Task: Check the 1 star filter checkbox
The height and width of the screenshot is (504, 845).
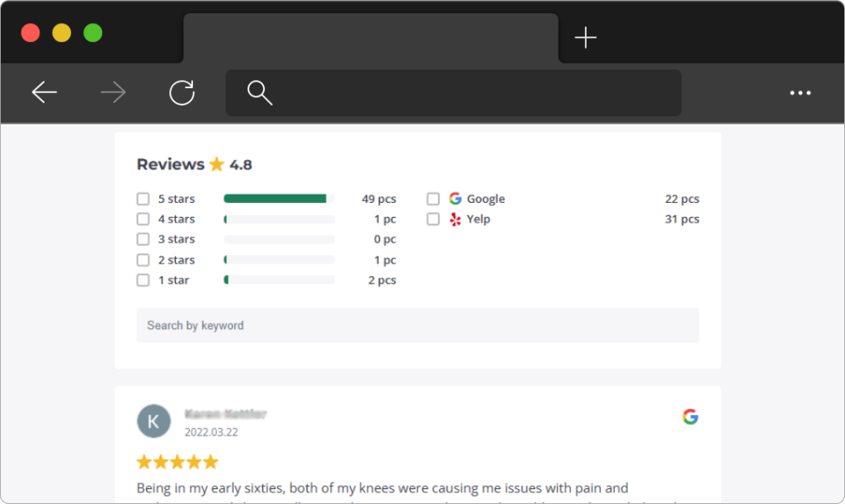Action: (x=143, y=280)
